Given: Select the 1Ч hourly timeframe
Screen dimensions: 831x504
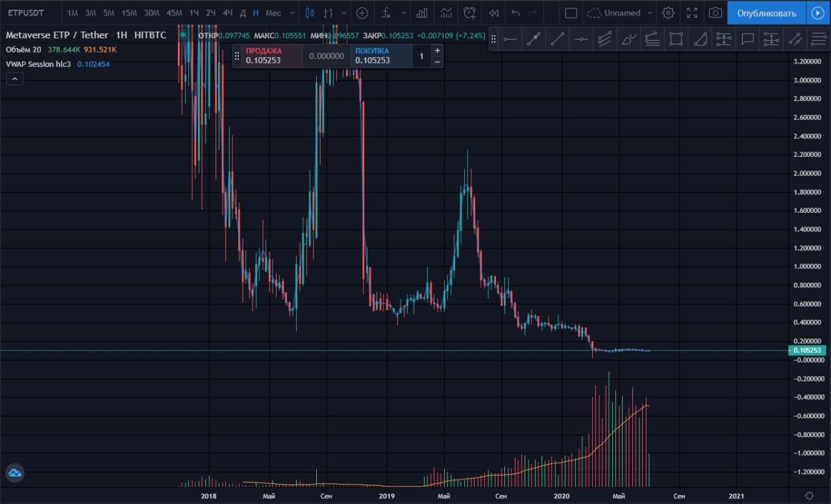Looking at the screenshot, I should (194, 13).
